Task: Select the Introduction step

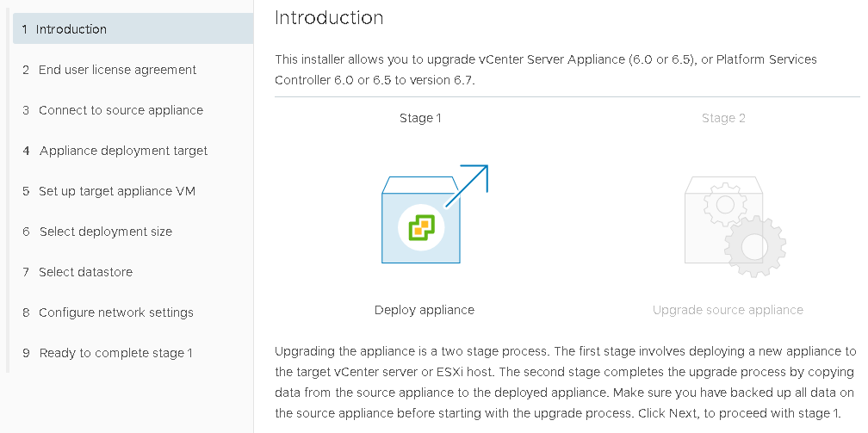Action: point(71,29)
